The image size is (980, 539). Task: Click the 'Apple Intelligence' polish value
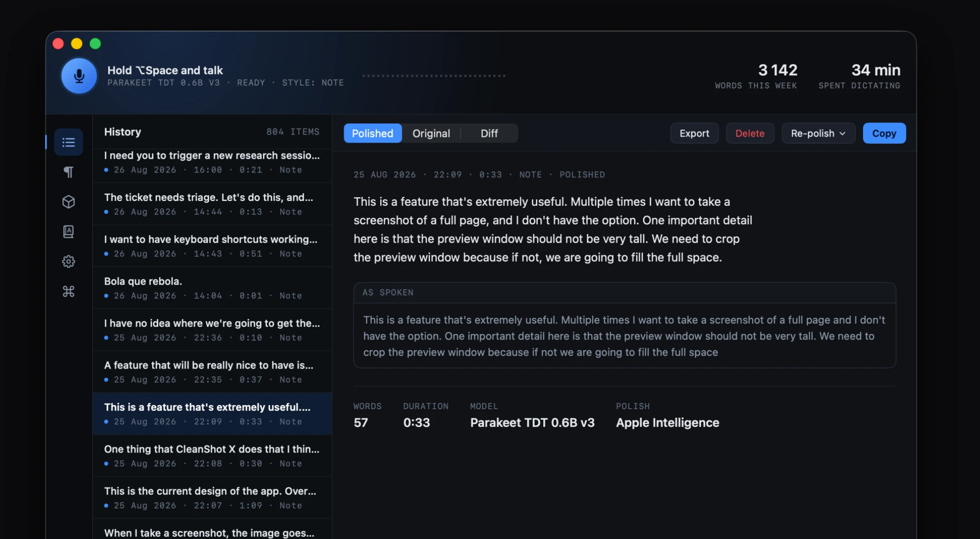[667, 422]
